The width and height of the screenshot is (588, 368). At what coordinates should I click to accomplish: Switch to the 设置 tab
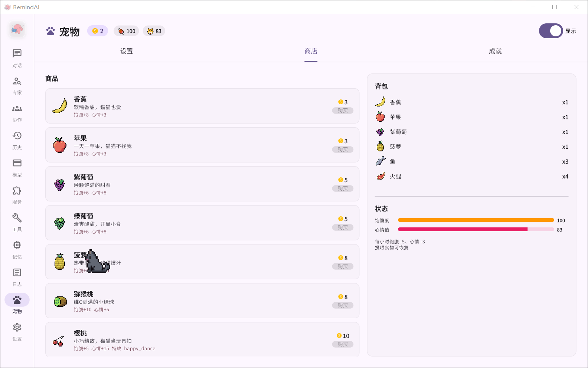(x=127, y=51)
